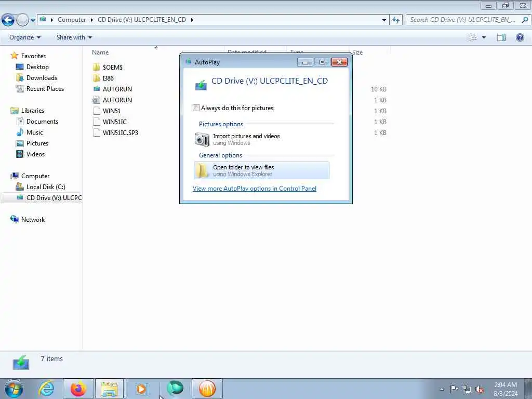The height and width of the screenshot is (399, 532).
Task: Click CD Drive (V:) breadcrumb segment
Action: click(x=142, y=20)
